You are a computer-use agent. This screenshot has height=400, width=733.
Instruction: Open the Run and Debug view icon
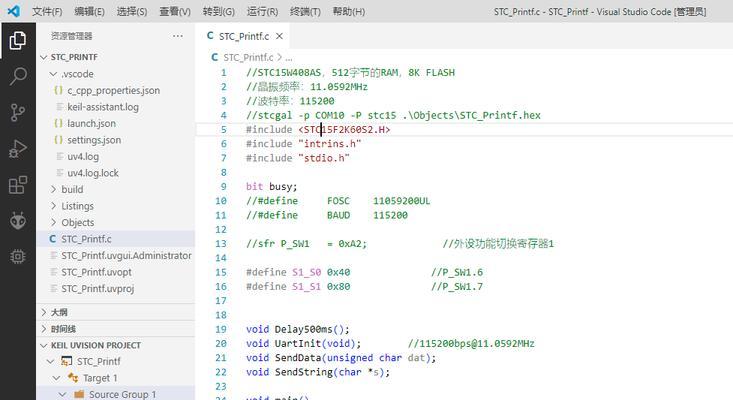18,149
